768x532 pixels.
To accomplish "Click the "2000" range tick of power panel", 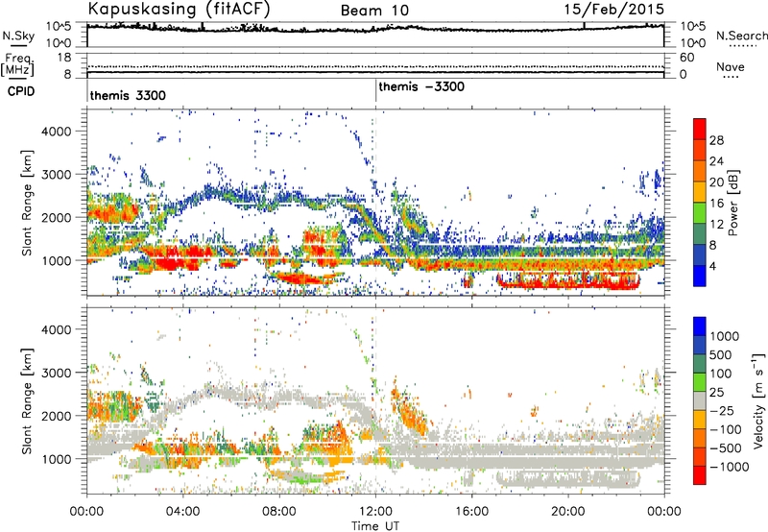I will click(x=56, y=217).
